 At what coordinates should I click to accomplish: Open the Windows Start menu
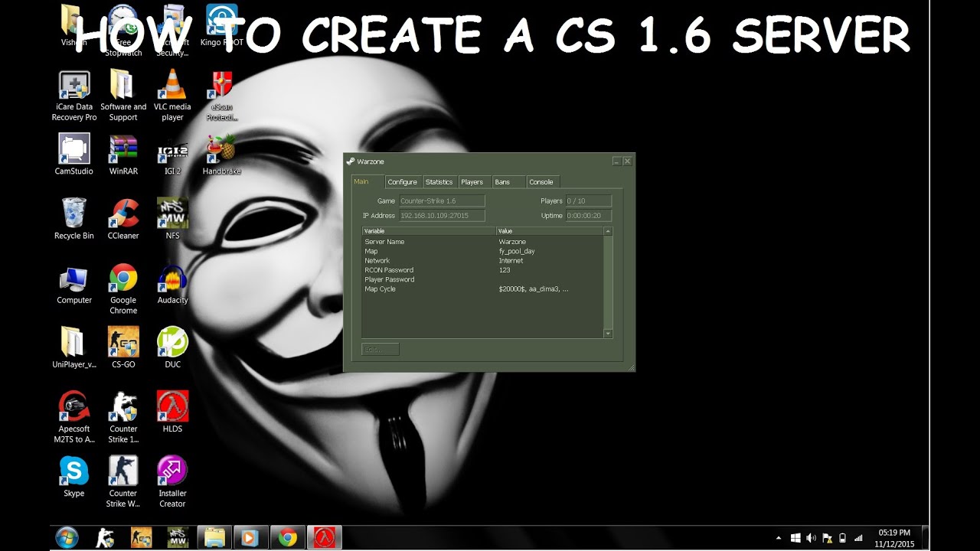[67, 538]
